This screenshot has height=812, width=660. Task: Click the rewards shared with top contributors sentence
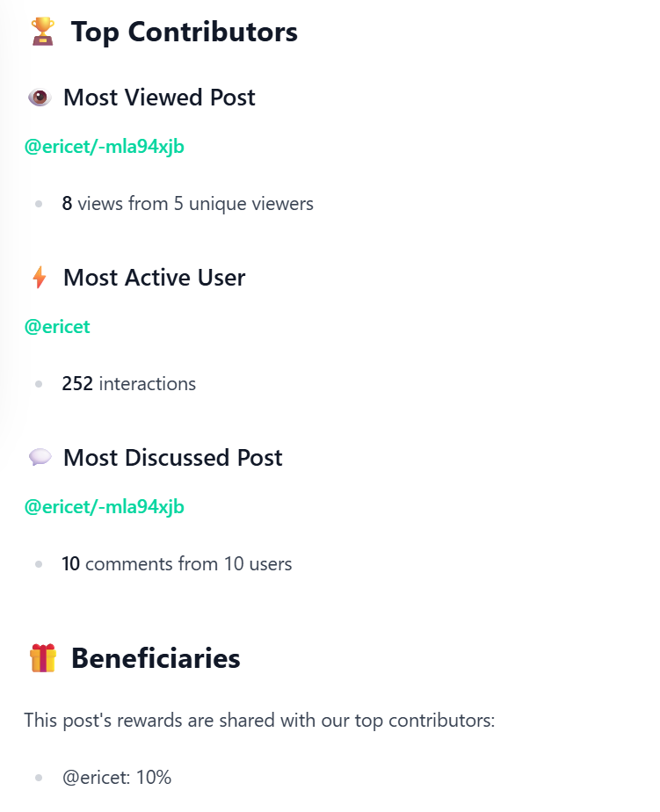pos(259,721)
